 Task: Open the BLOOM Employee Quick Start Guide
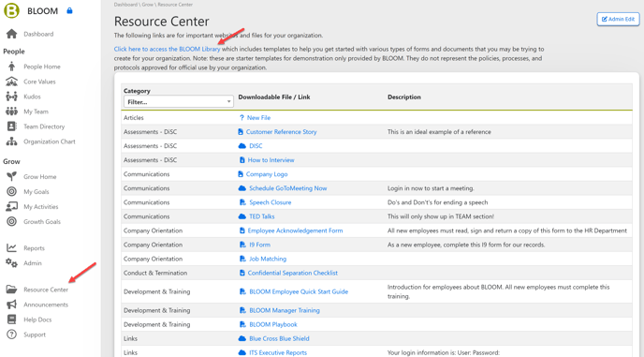click(299, 291)
